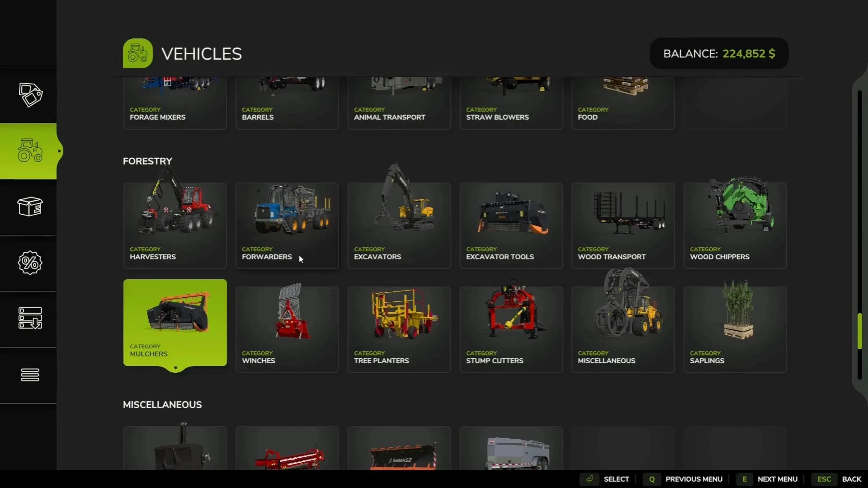
Task: Click the down arrow under Mulchers card
Action: point(175,368)
